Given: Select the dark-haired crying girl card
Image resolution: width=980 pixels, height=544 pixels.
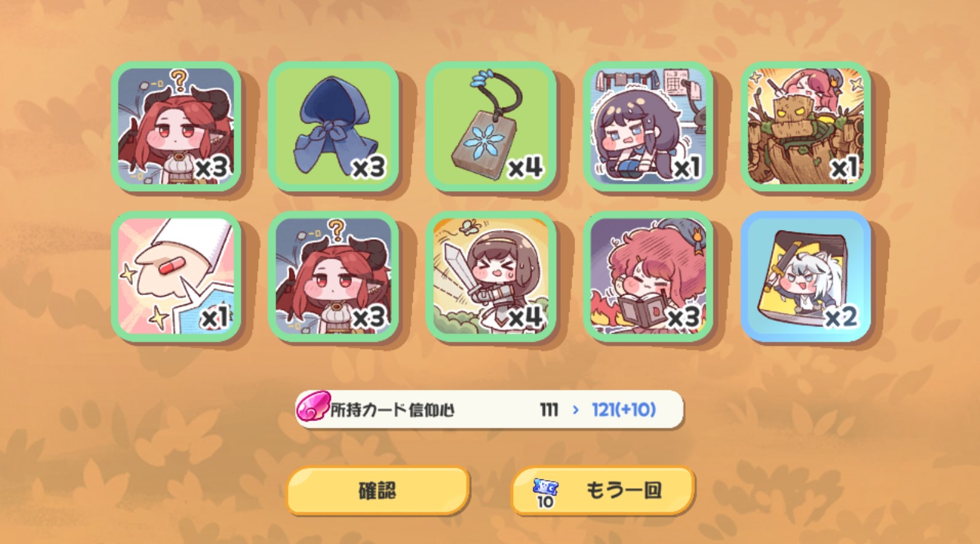Looking at the screenshot, I should [x=648, y=126].
